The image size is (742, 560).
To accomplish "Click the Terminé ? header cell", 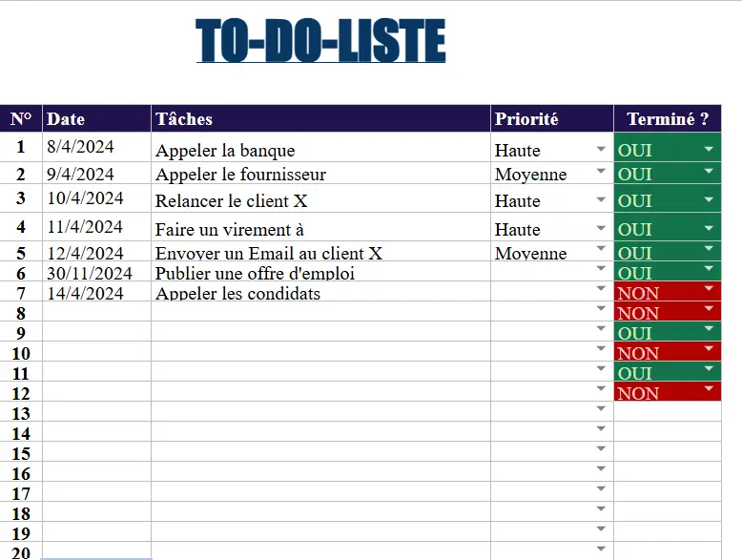I will (668, 119).
